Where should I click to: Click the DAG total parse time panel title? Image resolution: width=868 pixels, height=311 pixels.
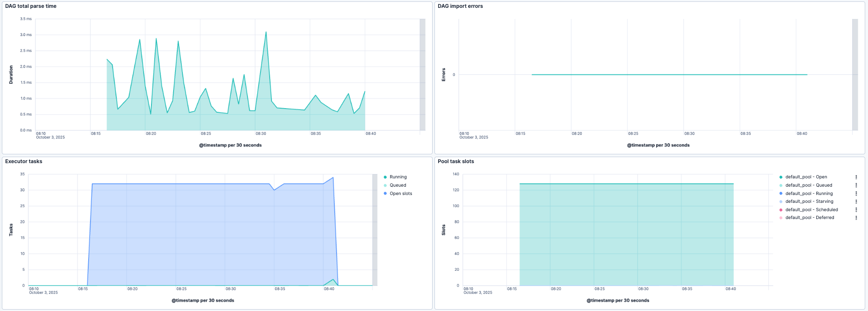31,6
